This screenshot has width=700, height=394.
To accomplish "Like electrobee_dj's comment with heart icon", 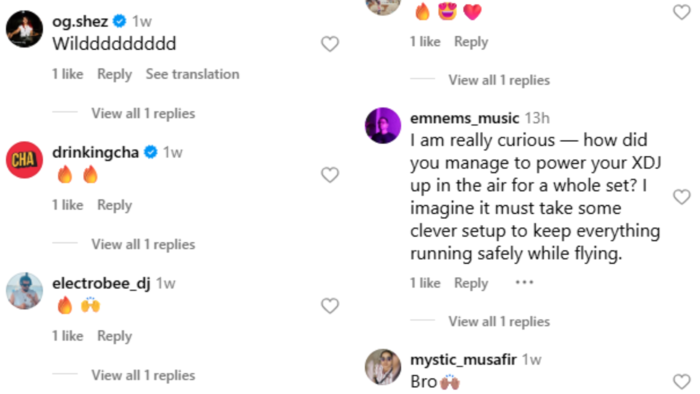I will [330, 306].
